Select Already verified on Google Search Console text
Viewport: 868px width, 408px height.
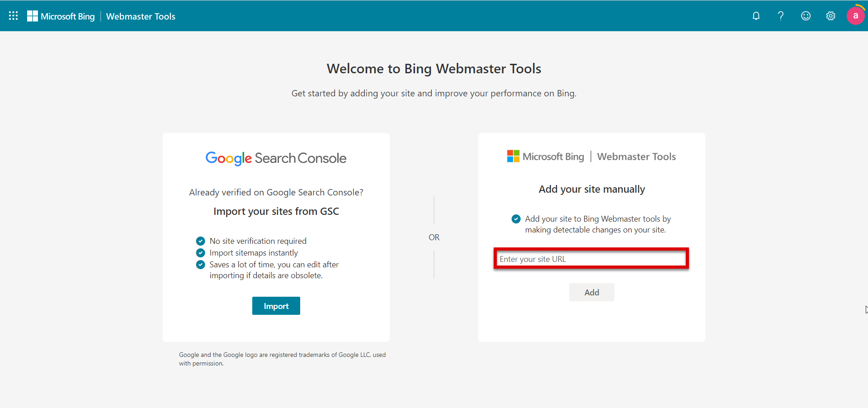pyautogui.click(x=276, y=192)
